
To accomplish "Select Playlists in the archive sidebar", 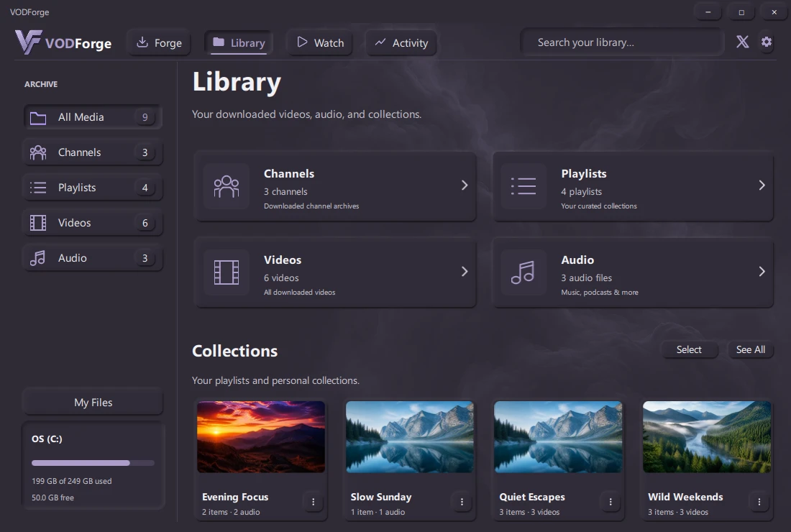I will 93,188.
